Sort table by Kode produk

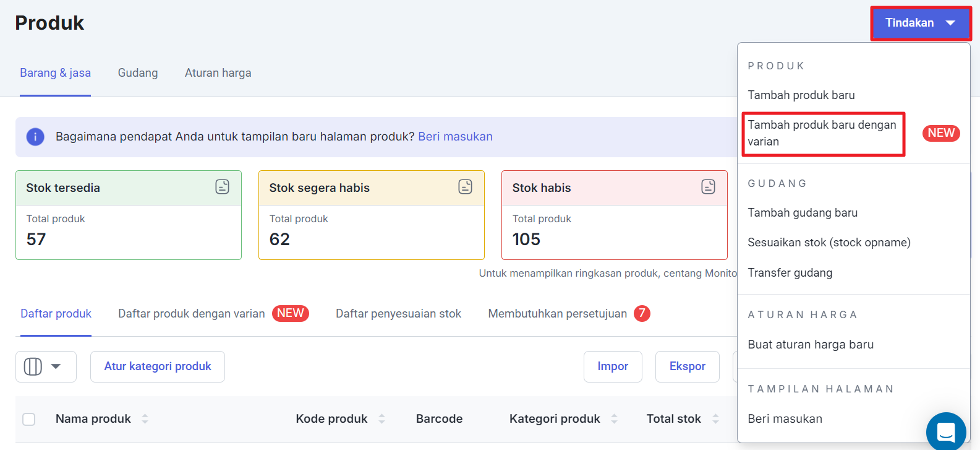point(381,419)
